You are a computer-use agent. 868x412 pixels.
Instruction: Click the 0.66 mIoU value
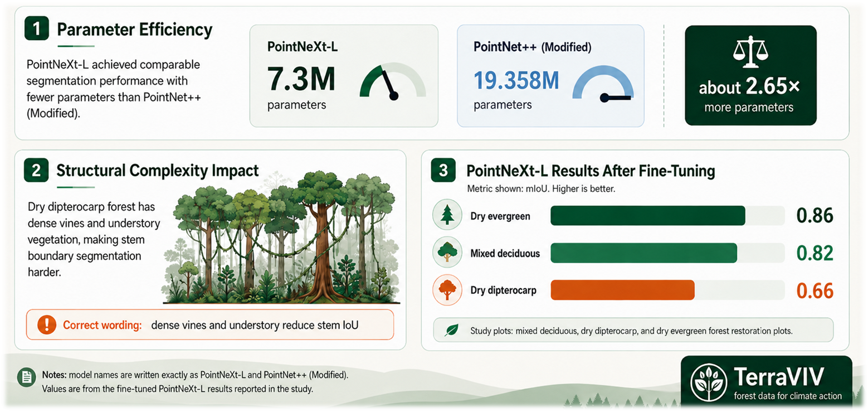815,290
